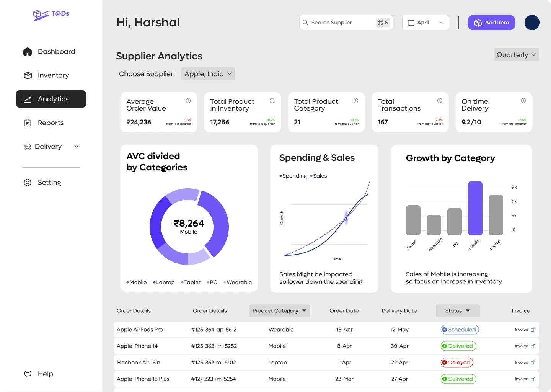Select order number #125-362-ml-5102
Image resolution: width=551 pixels, height=392 pixels.
point(214,363)
